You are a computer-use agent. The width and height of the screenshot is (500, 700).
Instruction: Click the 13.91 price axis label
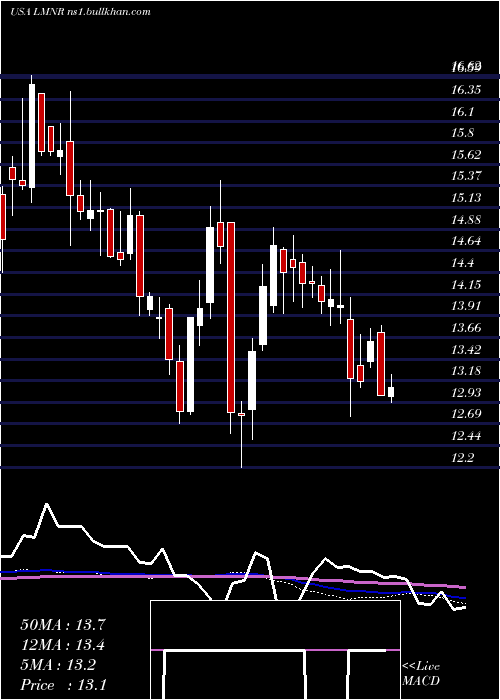coord(466,306)
